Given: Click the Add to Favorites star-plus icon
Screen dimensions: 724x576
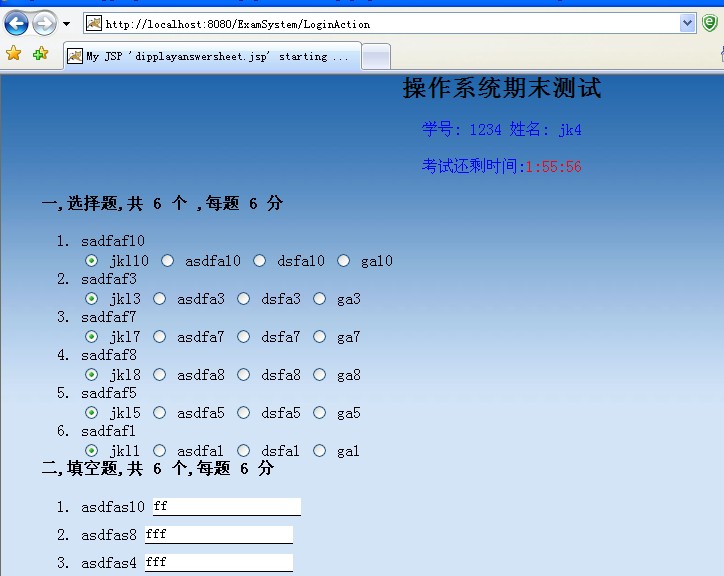Looking at the screenshot, I should [x=40, y=54].
